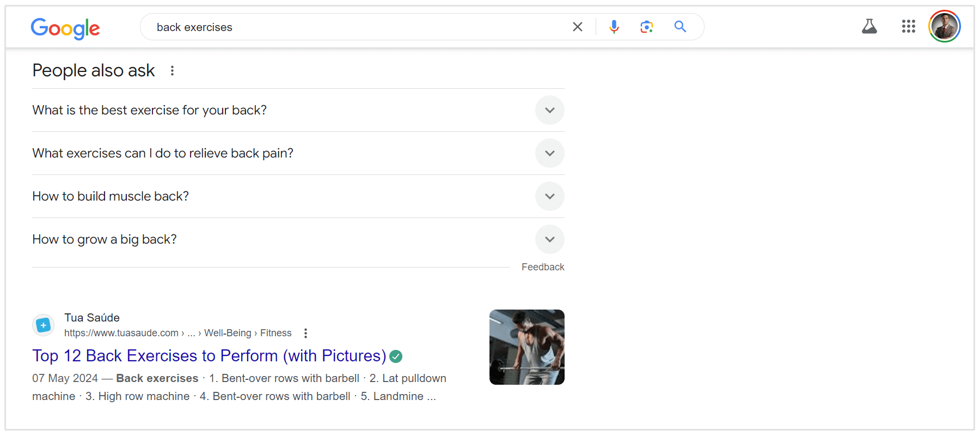Expand 'What is the best exercise for your back?'
The width and height of the screenshot is (980, 436).
point(549,110)
